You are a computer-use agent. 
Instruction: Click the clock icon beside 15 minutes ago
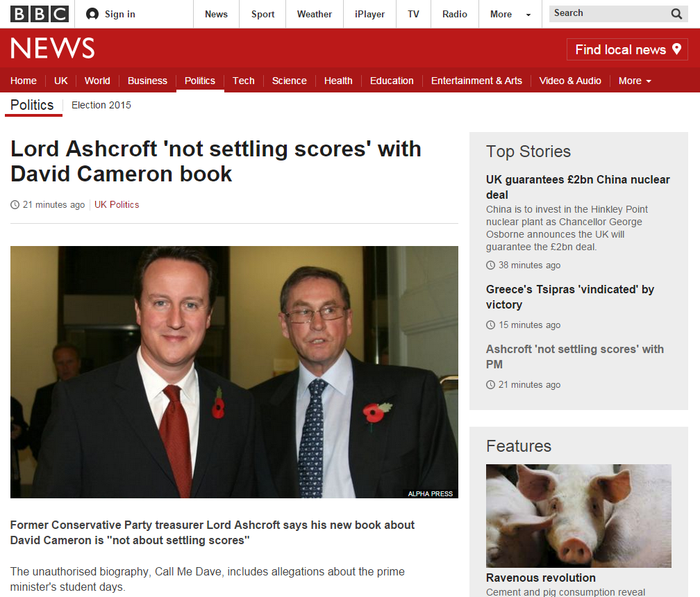point(490,325)
